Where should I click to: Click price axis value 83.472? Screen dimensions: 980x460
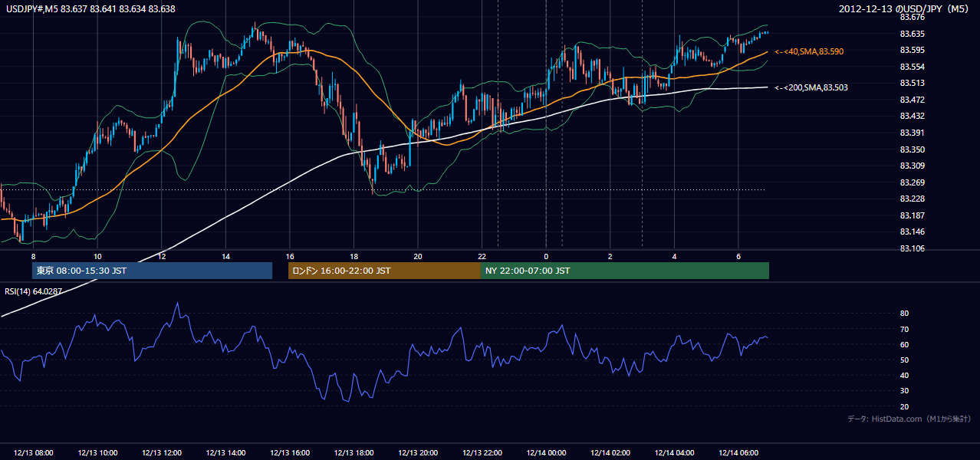pos(912,100)
